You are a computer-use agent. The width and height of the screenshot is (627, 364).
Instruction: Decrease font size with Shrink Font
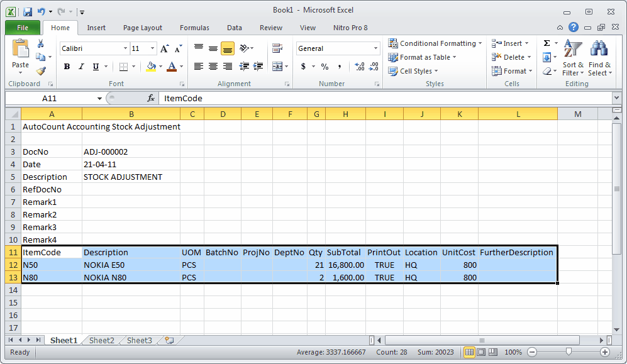click(x=179, y=49)
